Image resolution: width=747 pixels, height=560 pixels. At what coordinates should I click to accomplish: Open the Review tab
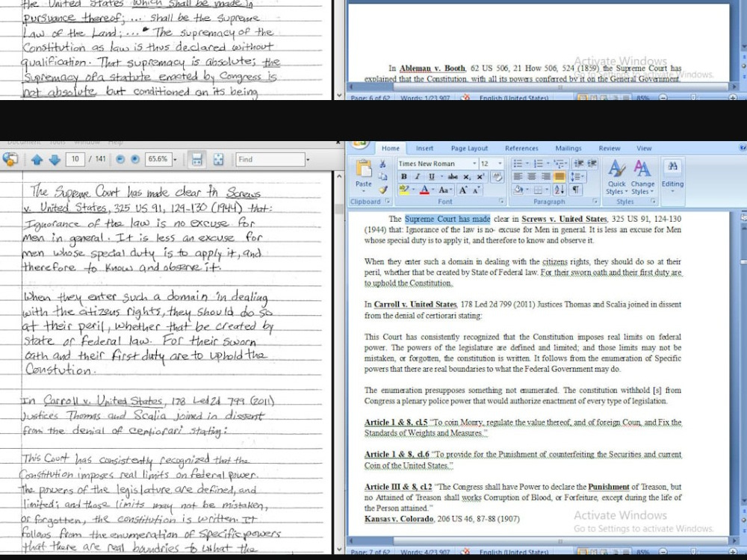click(x=610, y=148)
